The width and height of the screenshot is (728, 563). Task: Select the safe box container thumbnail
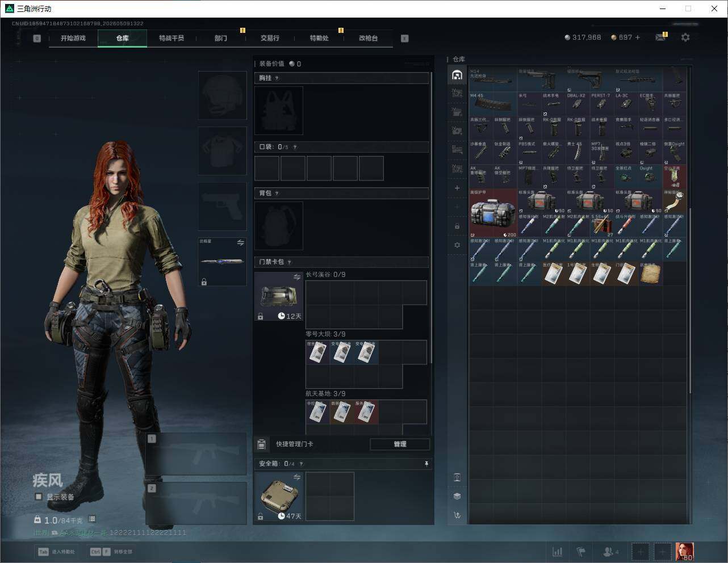tap(279, 497)
